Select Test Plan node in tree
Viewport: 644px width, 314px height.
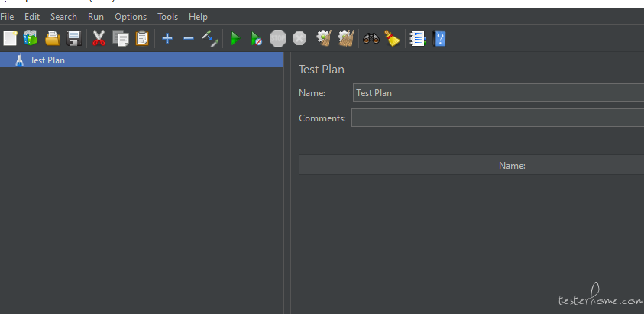point(47,60)
